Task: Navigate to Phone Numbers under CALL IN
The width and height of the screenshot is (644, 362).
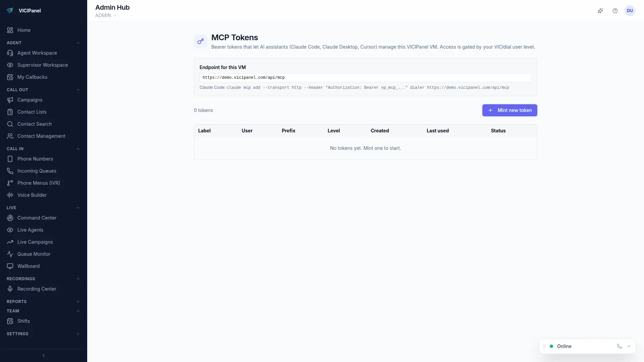Action: [35, 159]
